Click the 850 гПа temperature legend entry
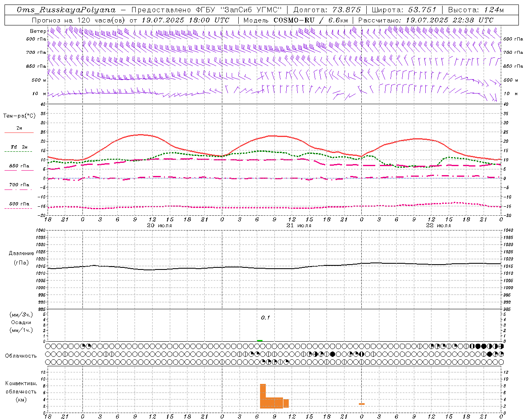This screenshot has height=420, width=525. (x=19, y=166)
